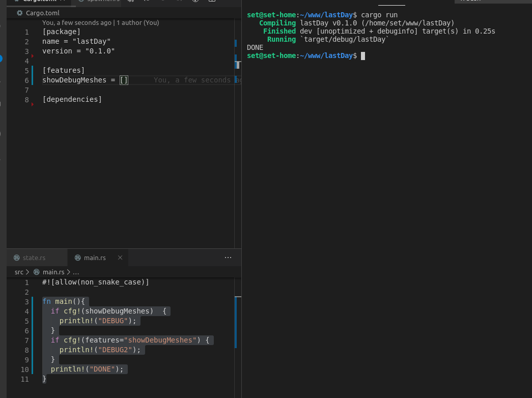Click the showDebugMeshes key in Cargo.toml
This screenshot has height=398, width=532.
(74, 80)
